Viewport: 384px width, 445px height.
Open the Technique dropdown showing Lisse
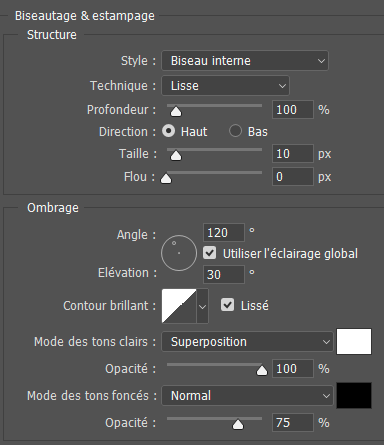click(x=225, y=86)
